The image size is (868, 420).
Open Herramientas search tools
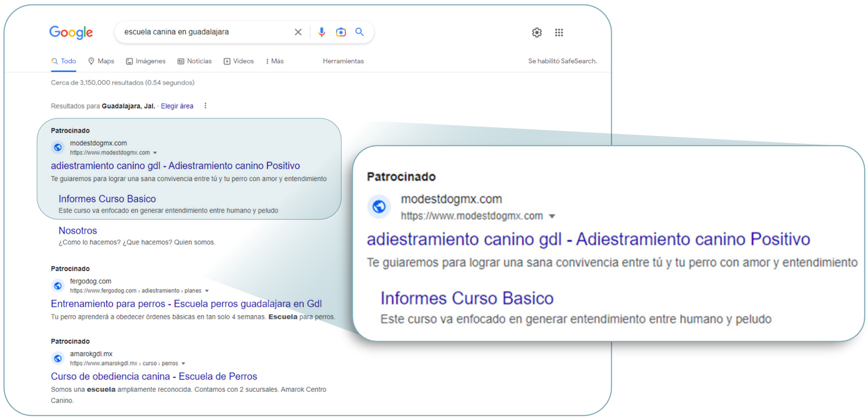pos(343,61)
